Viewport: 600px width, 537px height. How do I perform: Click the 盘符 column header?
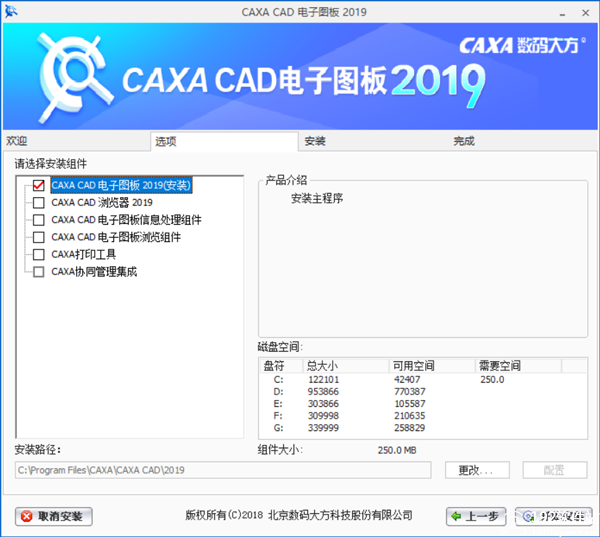(x=281, y=366)
